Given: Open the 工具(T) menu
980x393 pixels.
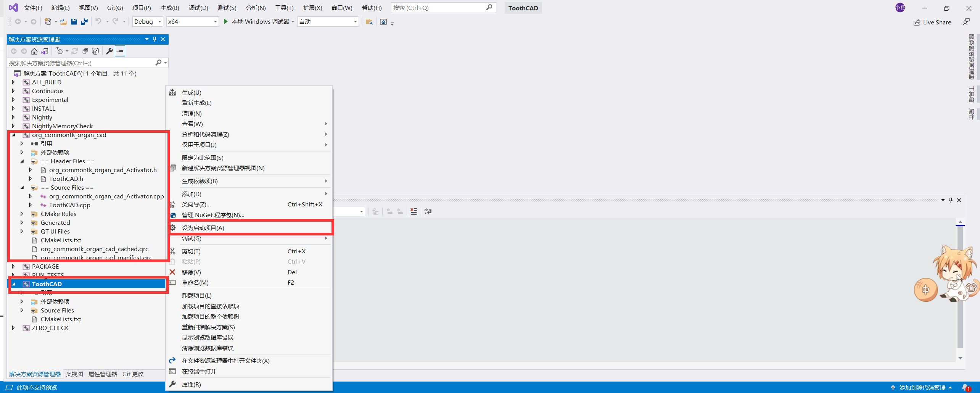Looking at the screenshot, I should pyautogui.click(x=284, y=8).
